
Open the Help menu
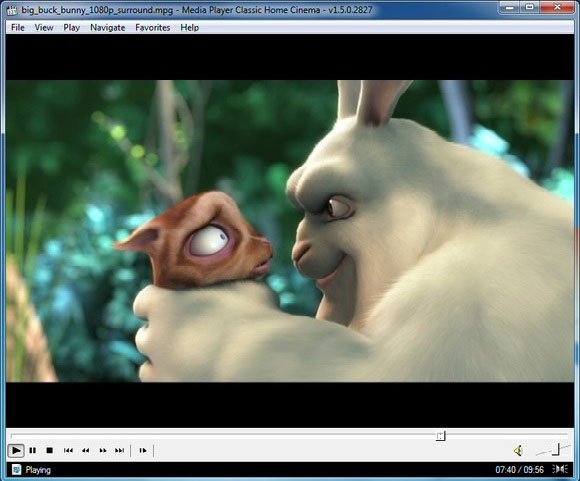(x=190, y=28)
